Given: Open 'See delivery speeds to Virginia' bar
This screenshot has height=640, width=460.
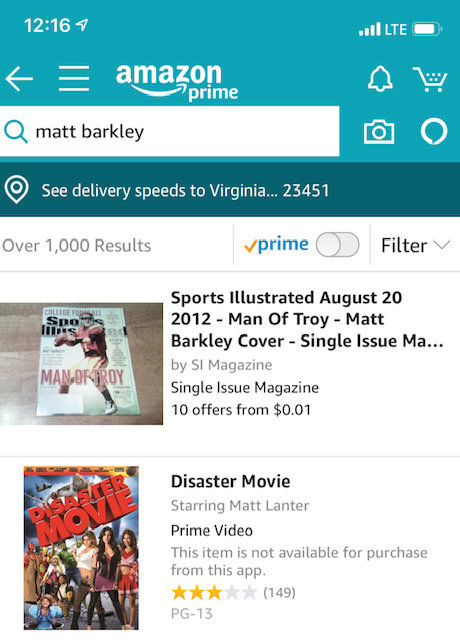Looking at the screenshot, I should [x=230, y=190].
